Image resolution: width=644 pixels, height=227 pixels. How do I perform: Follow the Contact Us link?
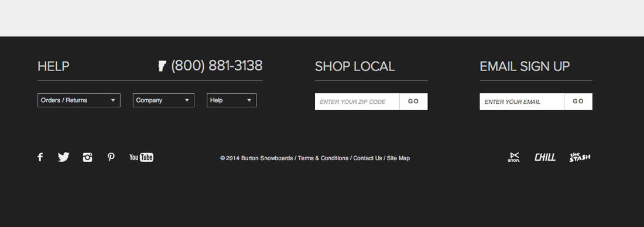(368, 158)
